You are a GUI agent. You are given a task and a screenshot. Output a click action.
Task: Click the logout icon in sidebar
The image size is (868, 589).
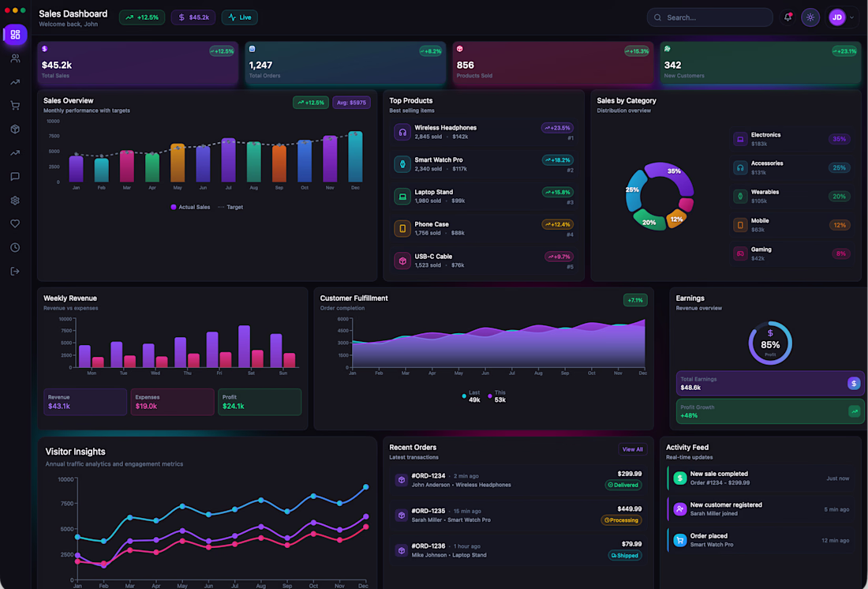pos(16,271)
